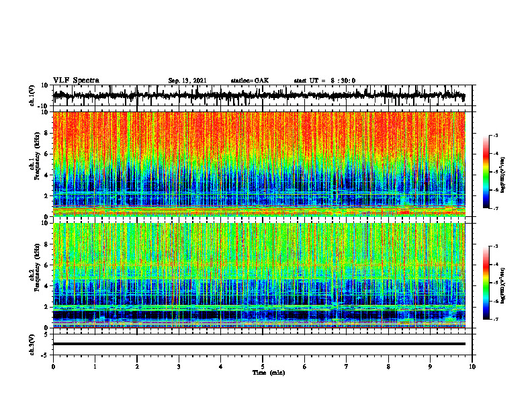Click the "start UT = 8 :30: 0" text
Screen dimensions: 532x411
click(x=324, y=81)
